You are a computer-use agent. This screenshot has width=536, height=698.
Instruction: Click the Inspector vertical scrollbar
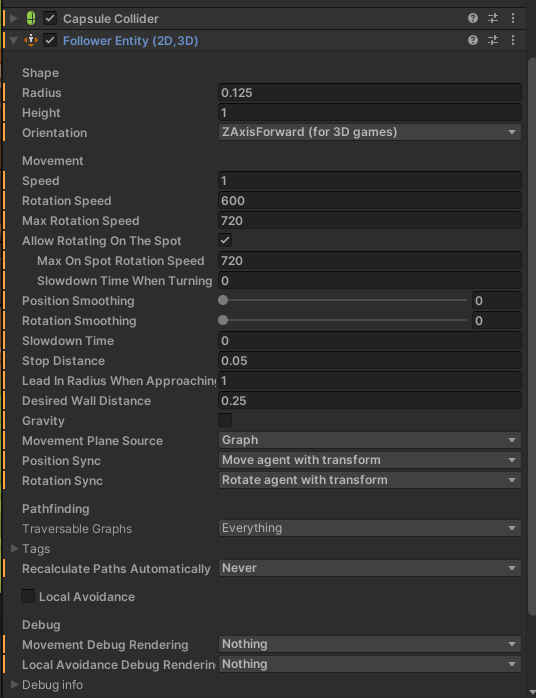pyautogui.click(x=532, y=337)
